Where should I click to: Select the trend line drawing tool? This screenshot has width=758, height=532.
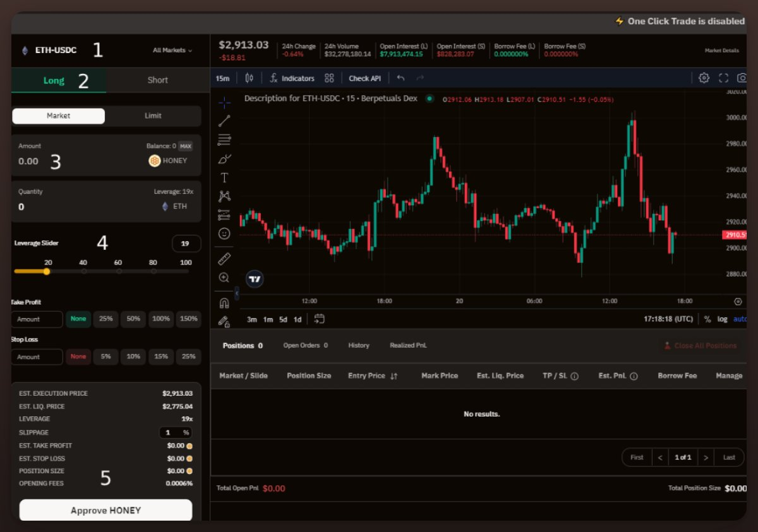[224, 121]
